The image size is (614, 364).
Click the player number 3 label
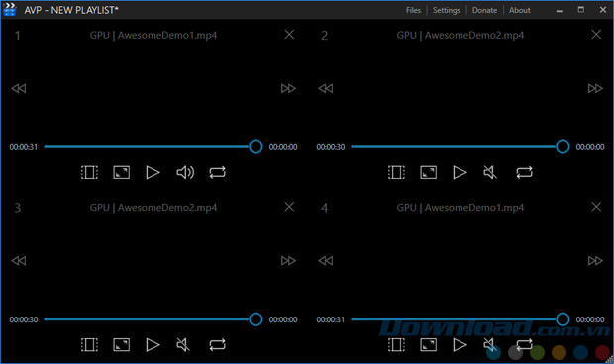pyautogui.click(x=17, y=208)
